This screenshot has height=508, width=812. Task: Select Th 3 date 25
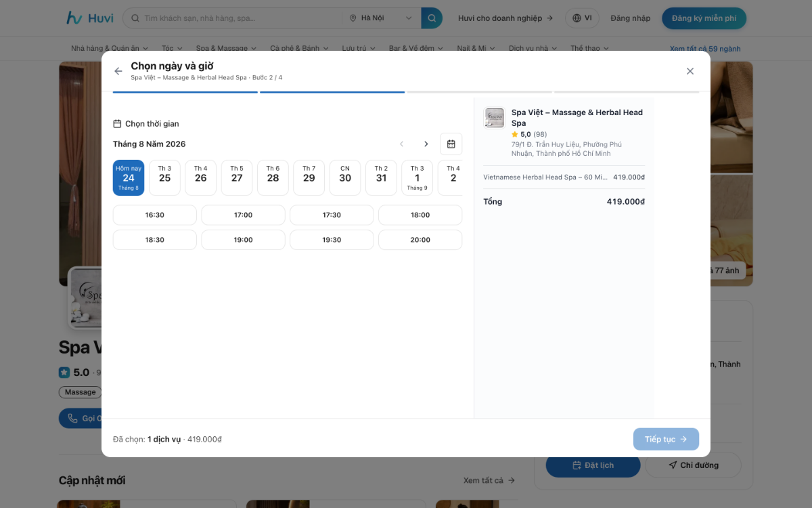pos(164,178)
